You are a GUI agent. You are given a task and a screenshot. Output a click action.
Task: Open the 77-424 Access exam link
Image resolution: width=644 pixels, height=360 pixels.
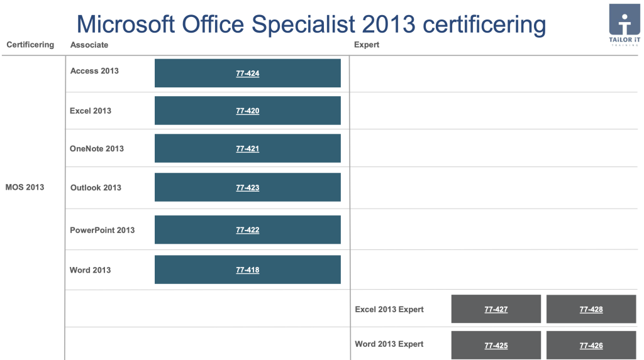pyautogui.click(x=247, y=74)
